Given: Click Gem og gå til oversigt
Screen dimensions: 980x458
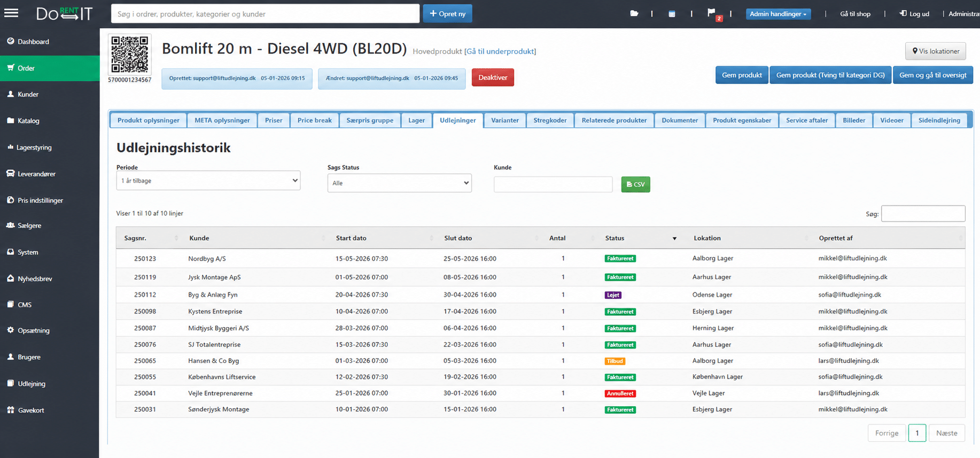Looking at the screenshot, I should tap(933, 75).
